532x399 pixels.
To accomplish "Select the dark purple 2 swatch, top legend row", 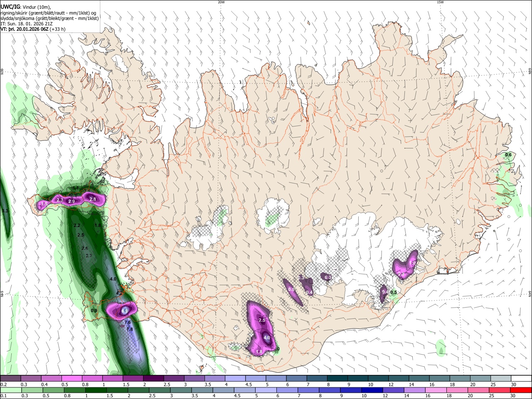I will point(153,379).
